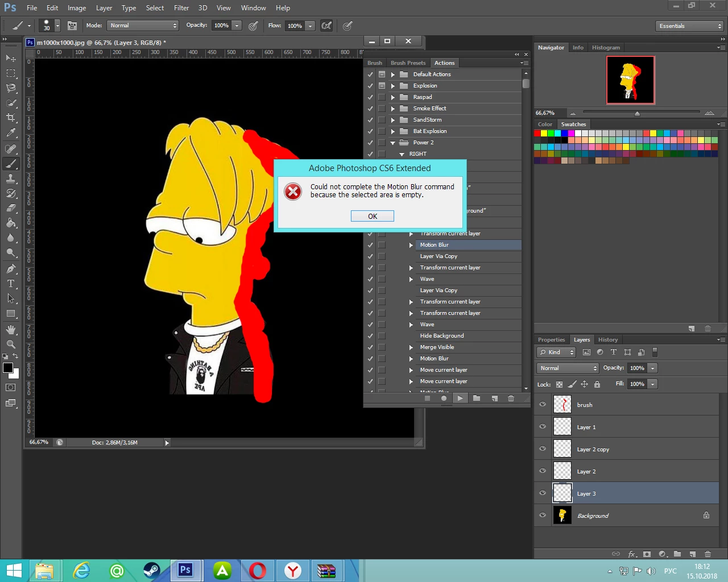Select the Clone Stamp tool
This screenshot has width=728, height=582.
click(11, 178)
